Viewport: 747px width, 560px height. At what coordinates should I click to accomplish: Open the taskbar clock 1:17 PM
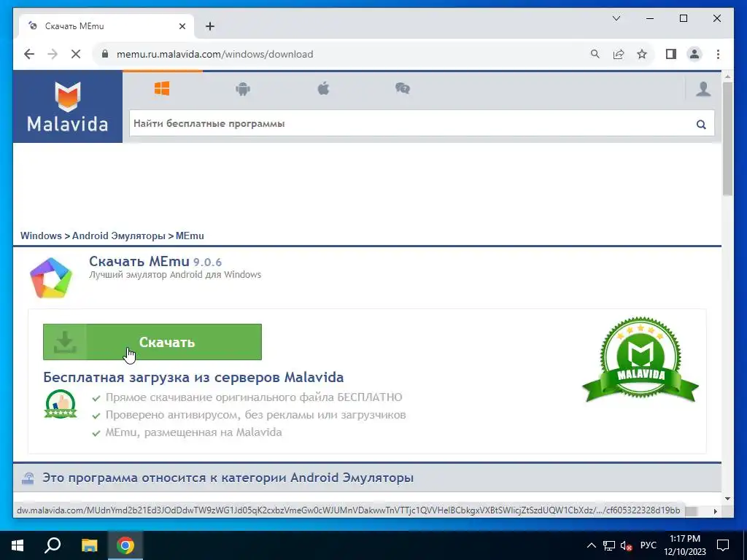[x=685, y=545]
